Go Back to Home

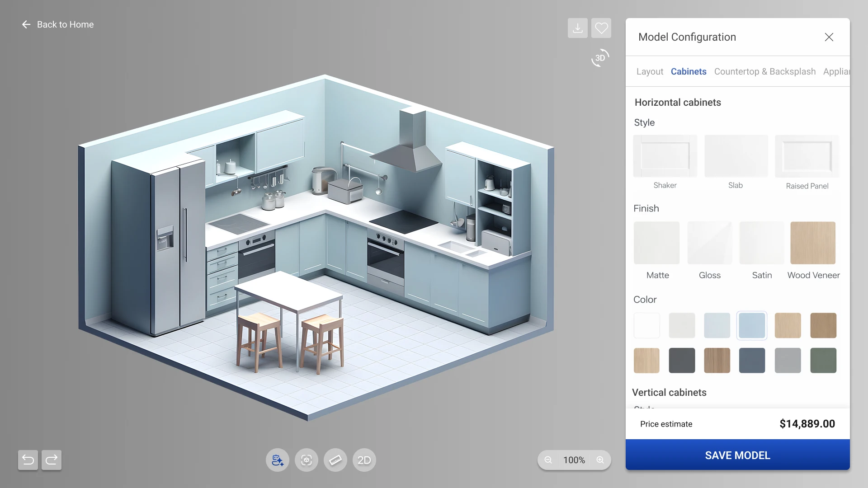point(58,24)
